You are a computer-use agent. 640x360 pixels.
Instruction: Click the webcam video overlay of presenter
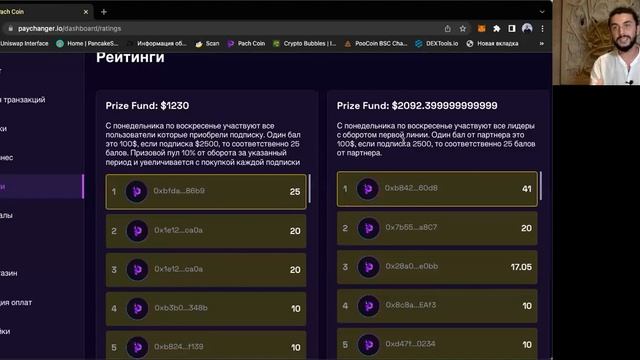point(596,42)
